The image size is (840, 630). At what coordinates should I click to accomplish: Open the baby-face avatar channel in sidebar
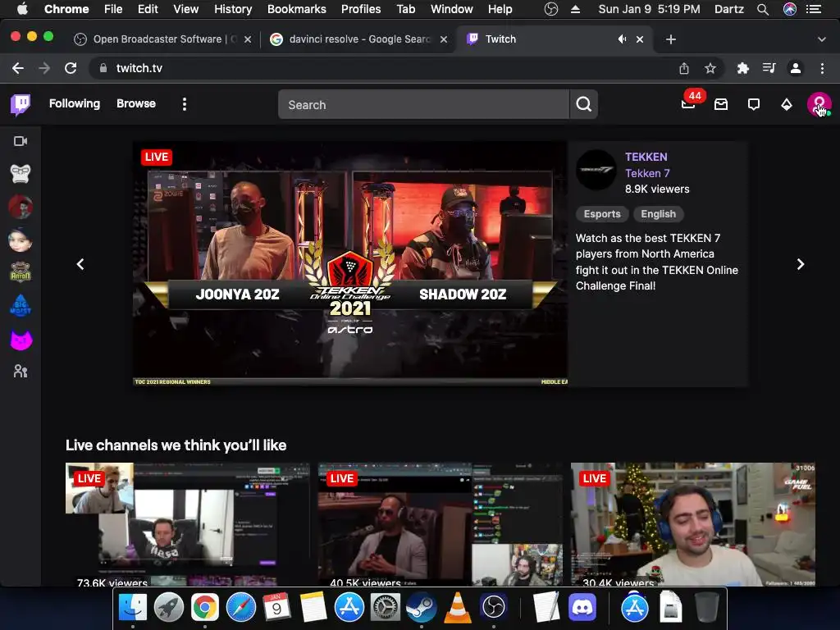click(x=21, y=240)
